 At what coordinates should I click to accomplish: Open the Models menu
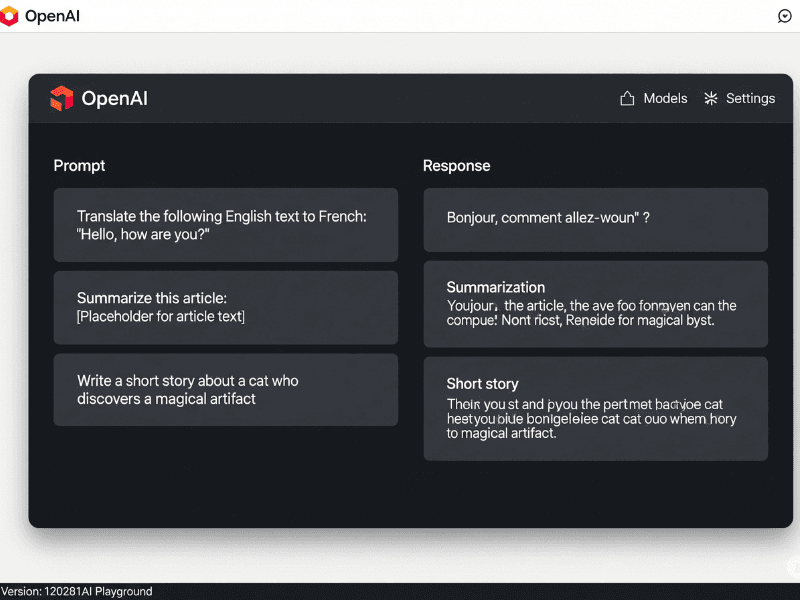click(663, 98)
